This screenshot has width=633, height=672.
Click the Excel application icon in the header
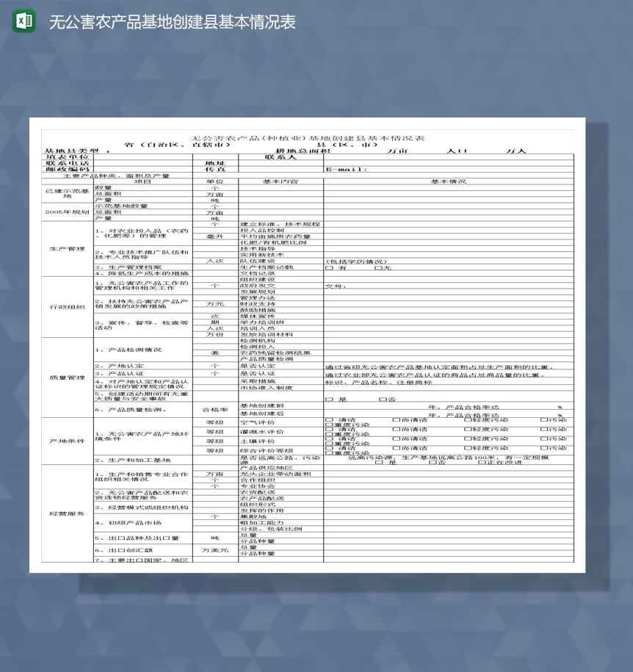tap(23, 21)
